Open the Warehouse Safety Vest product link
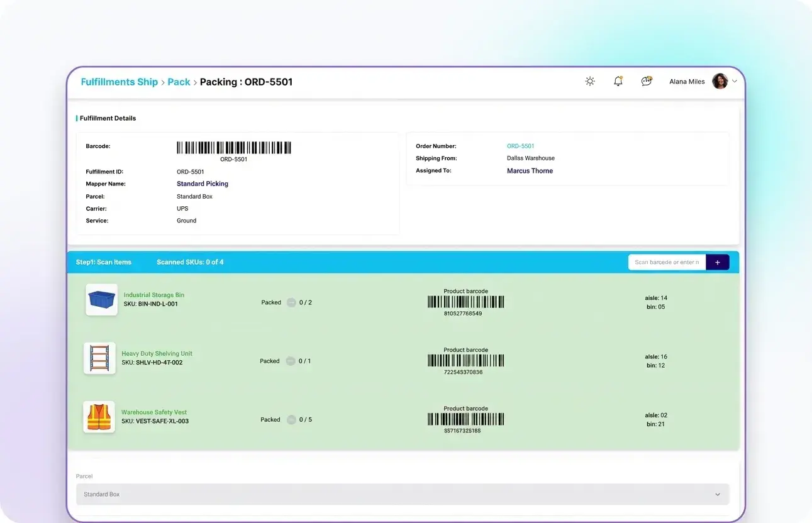The height and width of the screenshot is (523, 812). point(154,412)
